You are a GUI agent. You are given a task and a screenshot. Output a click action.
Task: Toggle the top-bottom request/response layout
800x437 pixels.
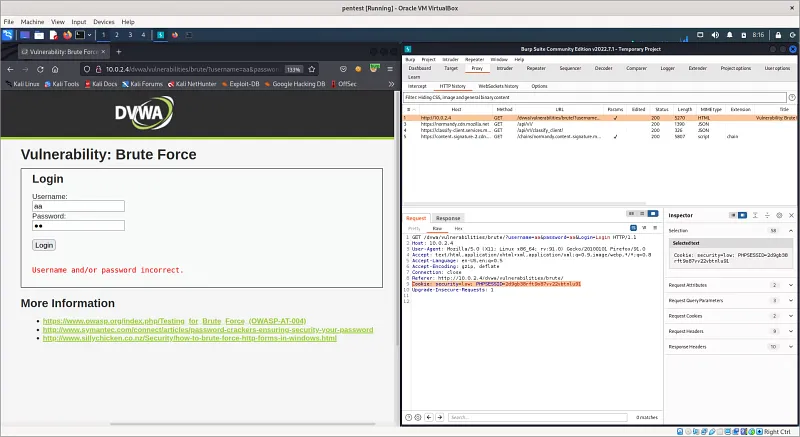pos(642,214)
